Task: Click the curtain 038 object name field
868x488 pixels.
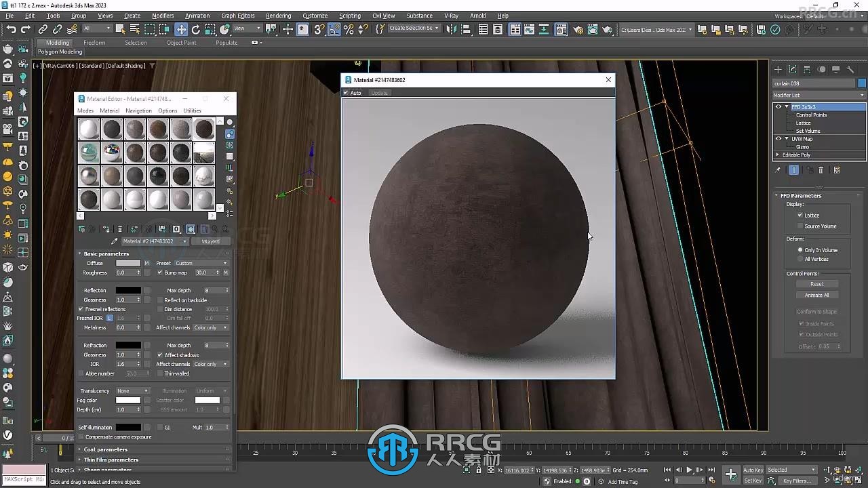Action: [814, 83]
